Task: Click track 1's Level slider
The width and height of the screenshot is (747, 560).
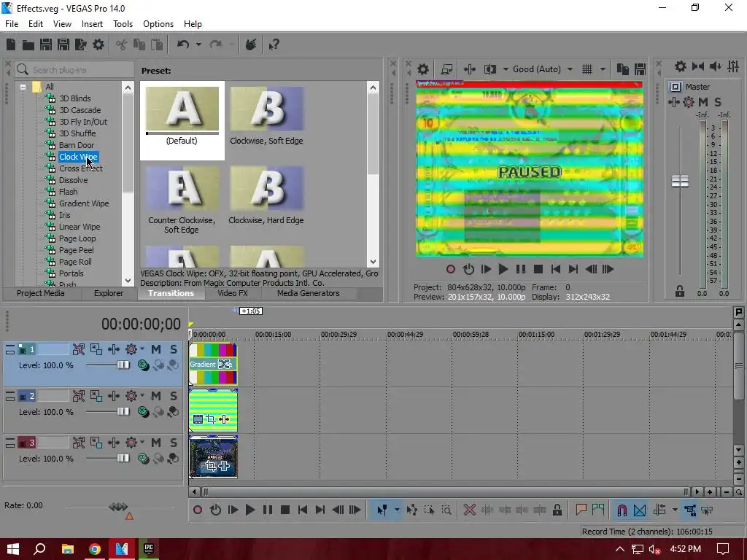Action: click(123, 365)
